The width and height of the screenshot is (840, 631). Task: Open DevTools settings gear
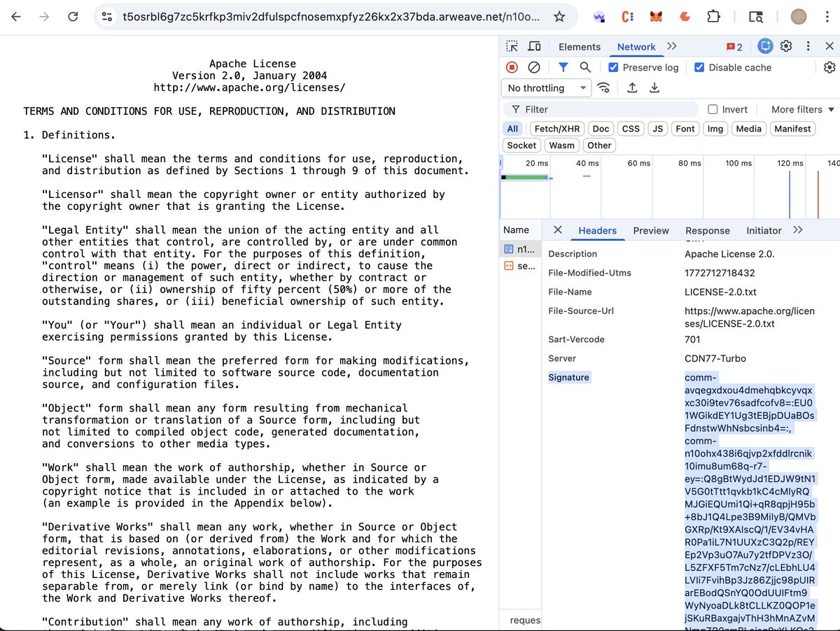(x=786, y=46)
